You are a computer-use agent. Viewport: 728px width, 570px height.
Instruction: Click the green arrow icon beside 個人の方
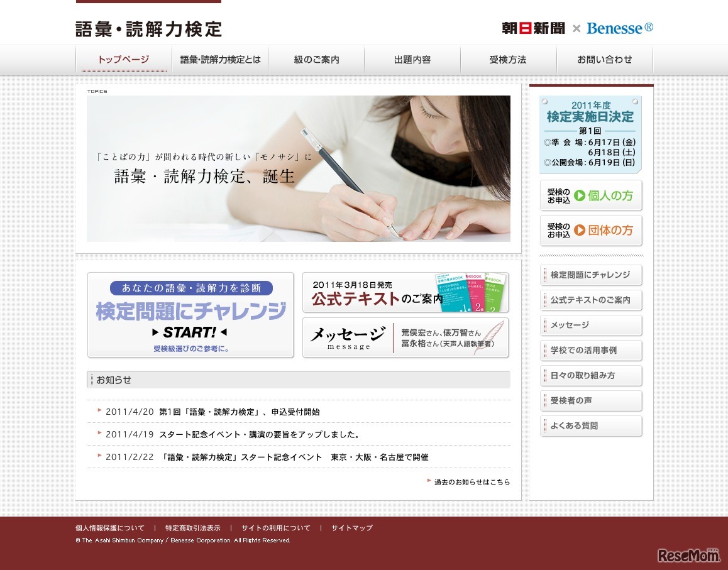click(580, 195)
